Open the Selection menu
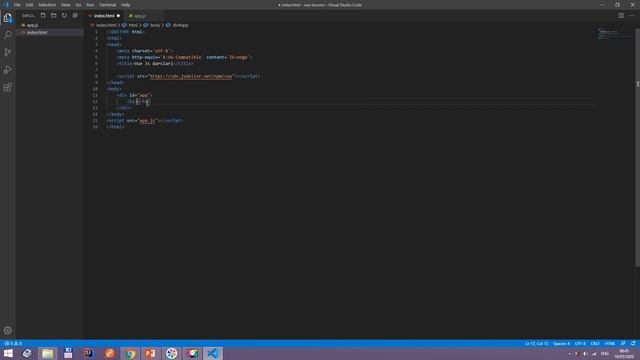Image resolution: width=640 pixels, height=360 pixels. point(47,5)
